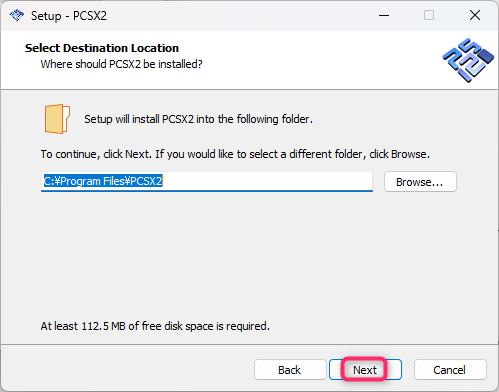The height and width of the screenshot is (392, 499).
Task: Click the selected C:¥Program Files¥PCSX2 path text
Action: [x=103, y=181]
